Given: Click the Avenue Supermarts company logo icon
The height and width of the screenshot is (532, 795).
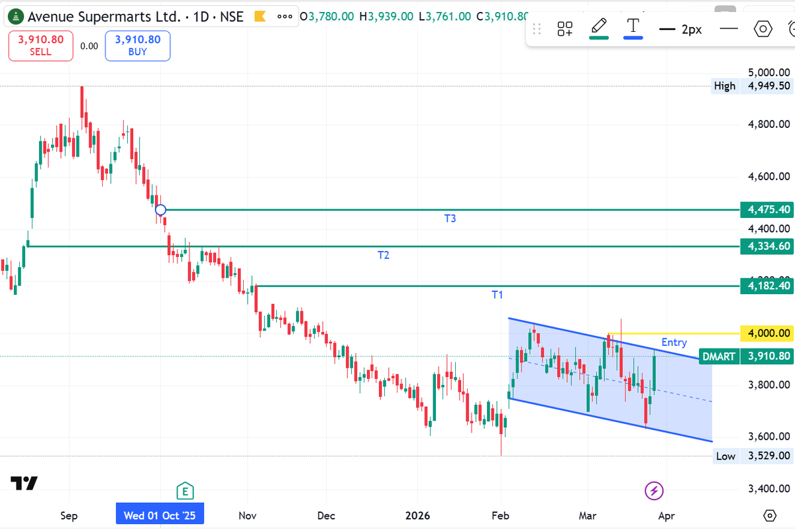Looking at the screenshot, I should click(x=17, y=15).
